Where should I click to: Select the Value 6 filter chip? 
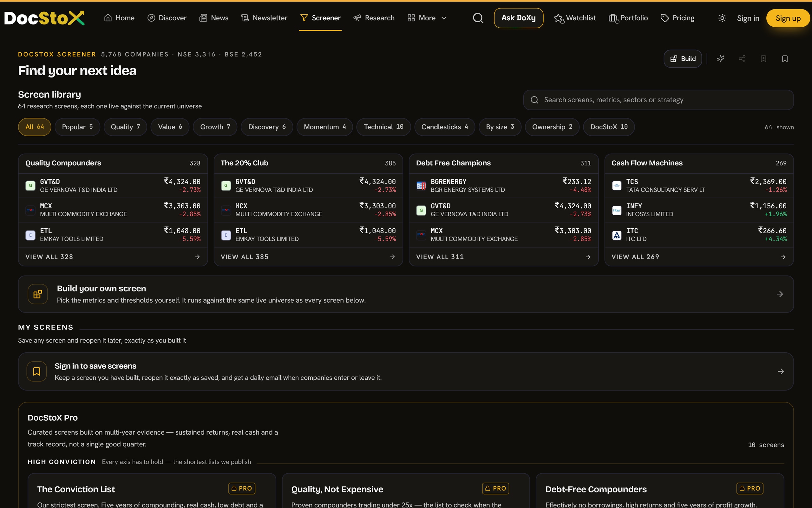[x=170, y=127]
